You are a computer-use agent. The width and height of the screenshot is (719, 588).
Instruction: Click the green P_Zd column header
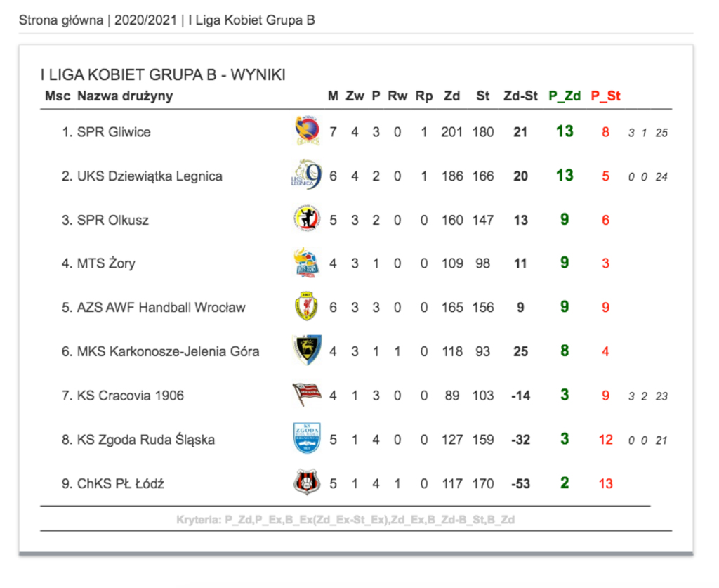pos(565,96)
